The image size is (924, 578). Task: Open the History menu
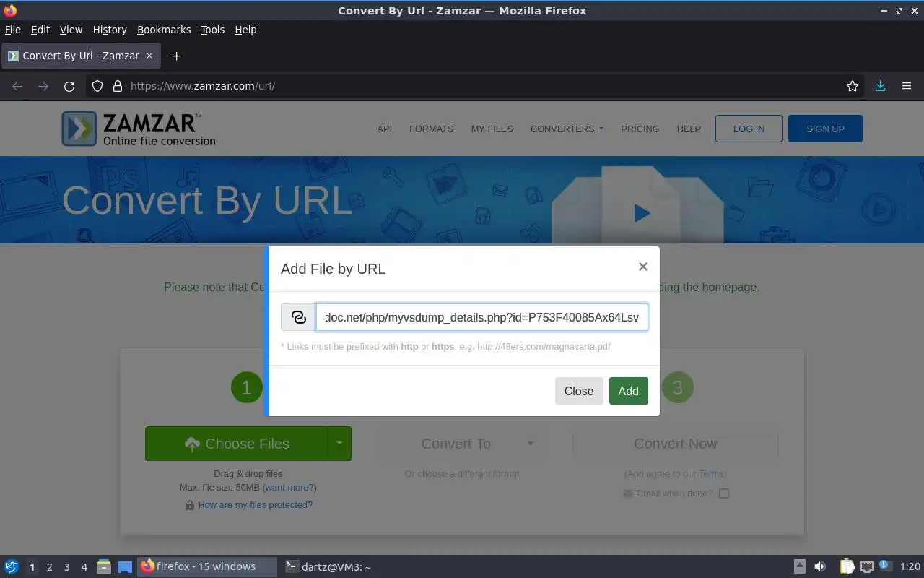(110, 30)
